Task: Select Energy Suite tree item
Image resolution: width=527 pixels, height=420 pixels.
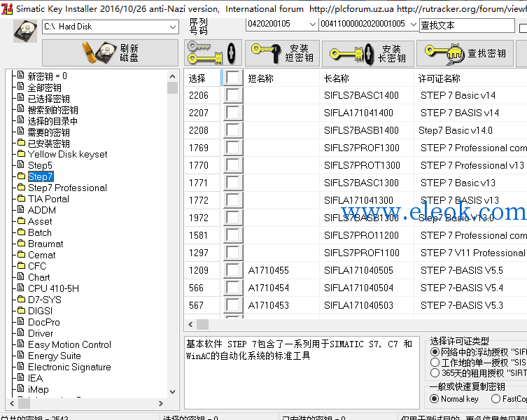Action: (x=55, y=356)
